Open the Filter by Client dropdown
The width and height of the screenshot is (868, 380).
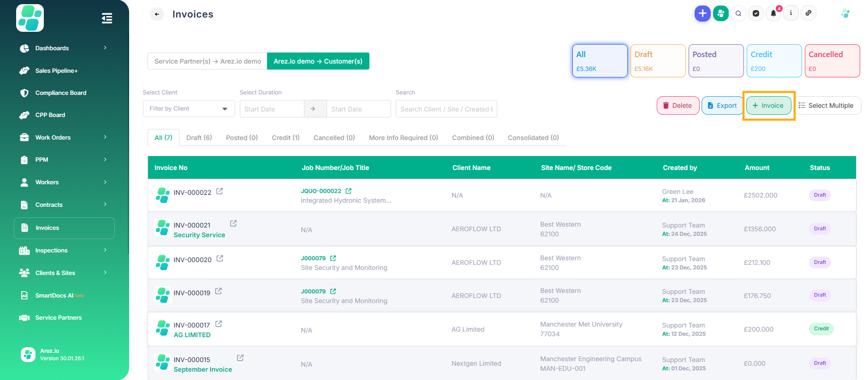(x=189, y=109)
